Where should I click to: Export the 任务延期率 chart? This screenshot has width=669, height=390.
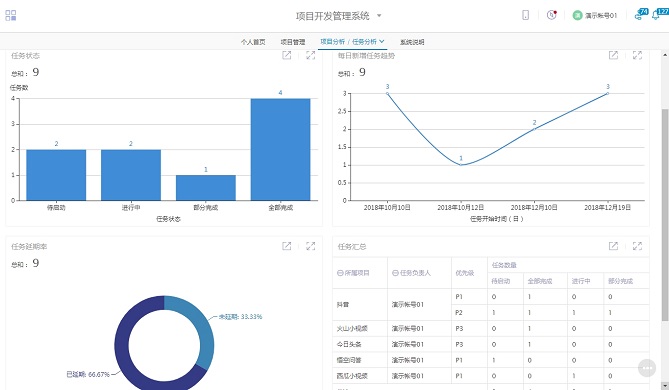coord(287,246)
